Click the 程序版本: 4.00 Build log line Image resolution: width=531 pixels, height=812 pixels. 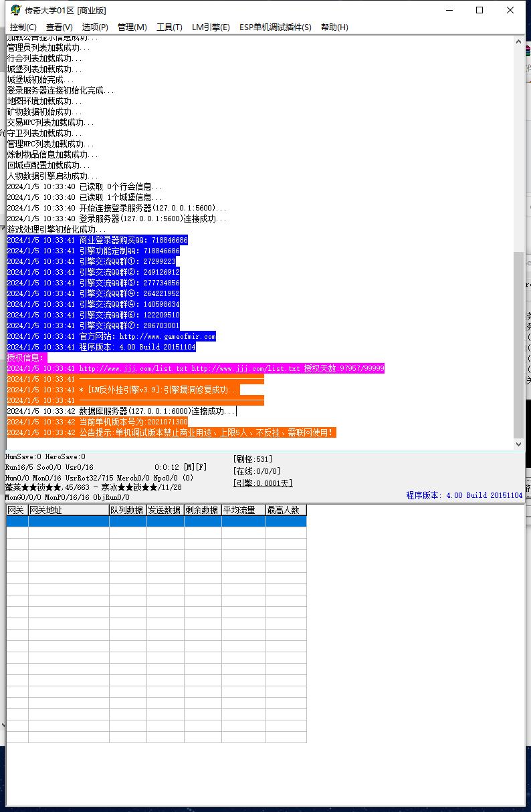click(x=102, y=347)
